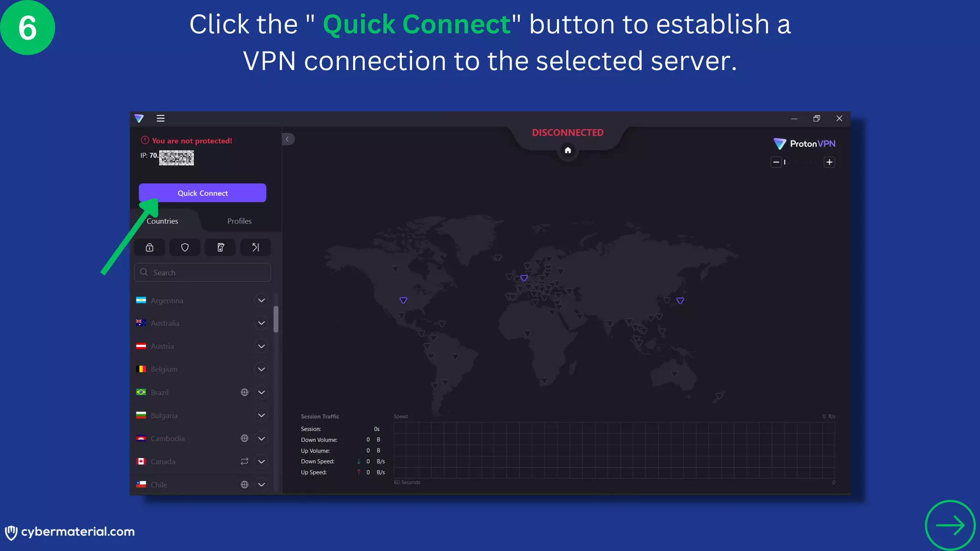Viewport: 980px width, 551px height.
Task: Click the cybermaterial.com link
Action: point(70,532)
